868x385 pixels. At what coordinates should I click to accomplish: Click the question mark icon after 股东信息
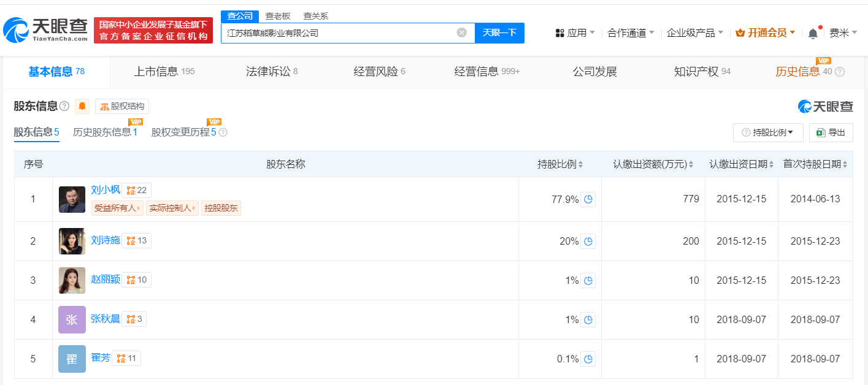tap(65, 105)
